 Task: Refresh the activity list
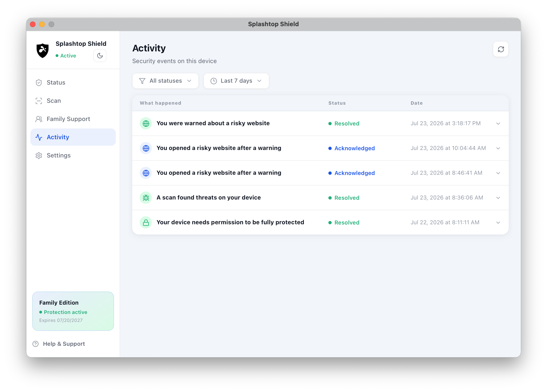point(501,49)
